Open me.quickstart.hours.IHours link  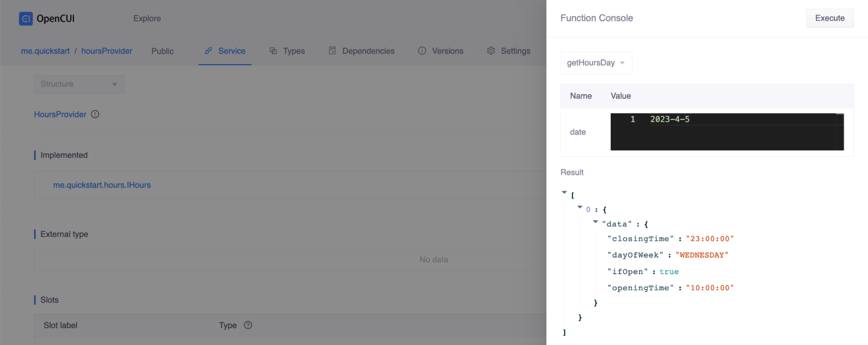coord(102,185)
